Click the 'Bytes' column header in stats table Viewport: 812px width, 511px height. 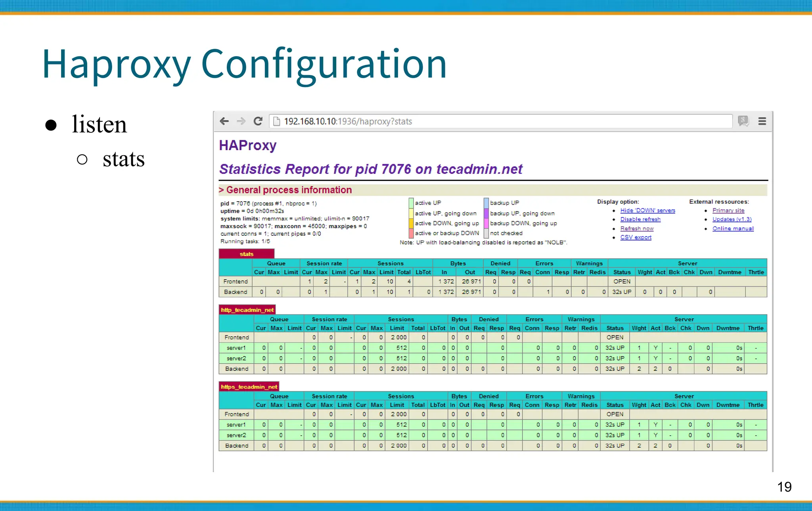[458, 263]
